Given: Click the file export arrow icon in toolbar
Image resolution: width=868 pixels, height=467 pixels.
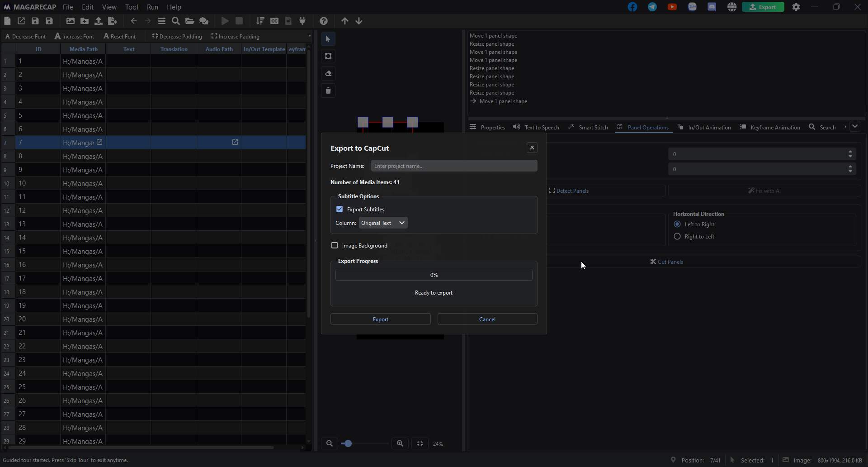Looking at the screenshot, I should (113, 21).
